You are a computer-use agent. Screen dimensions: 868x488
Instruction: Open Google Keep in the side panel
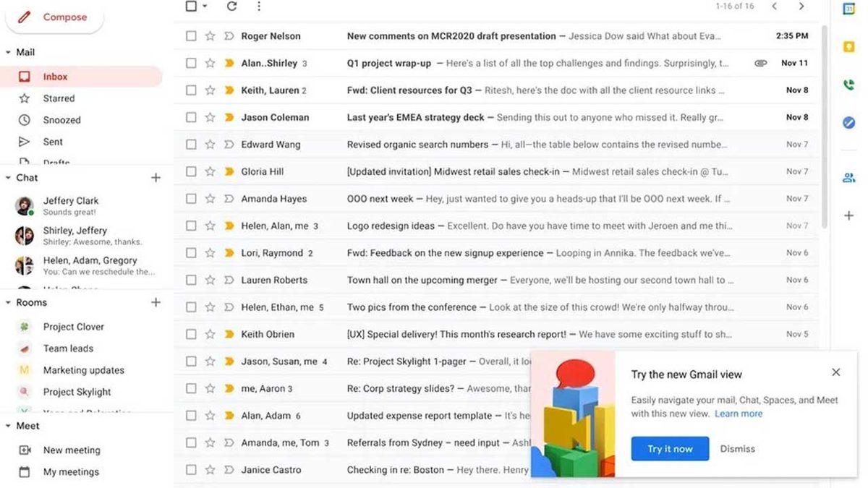pos(849,46)
